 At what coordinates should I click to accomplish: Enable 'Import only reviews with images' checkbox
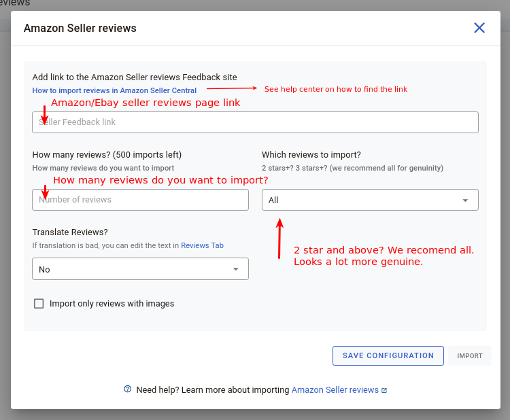(x=39, y=304)
